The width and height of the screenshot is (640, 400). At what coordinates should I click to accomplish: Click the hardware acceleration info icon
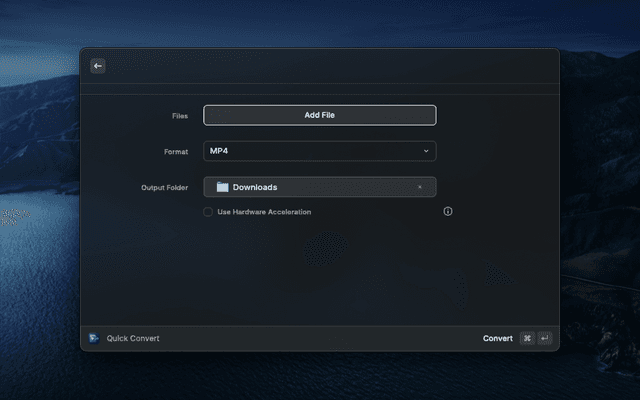(448, 212)
